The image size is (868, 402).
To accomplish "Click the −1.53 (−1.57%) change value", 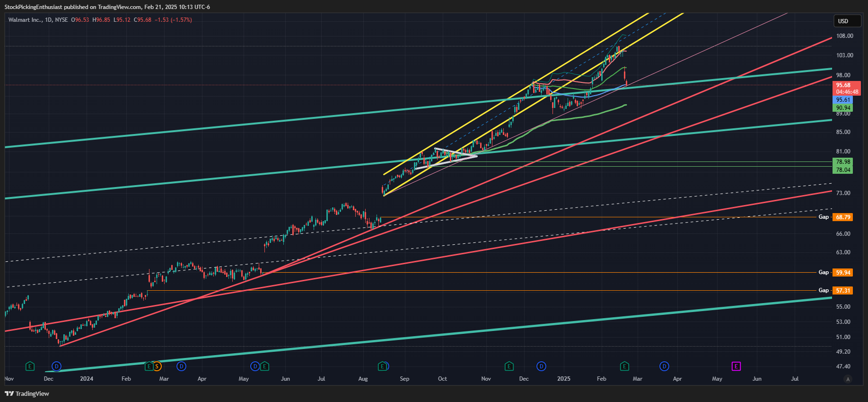I will pyautogui.click(x=173, y=20).
